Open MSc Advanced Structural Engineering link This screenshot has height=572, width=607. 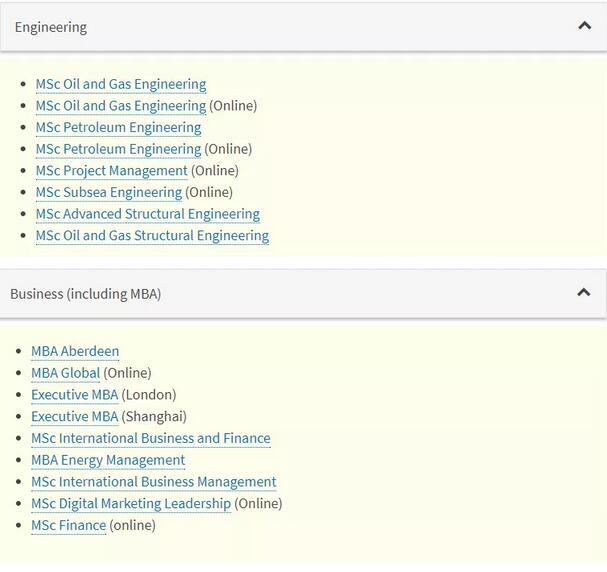click(147, 214)
